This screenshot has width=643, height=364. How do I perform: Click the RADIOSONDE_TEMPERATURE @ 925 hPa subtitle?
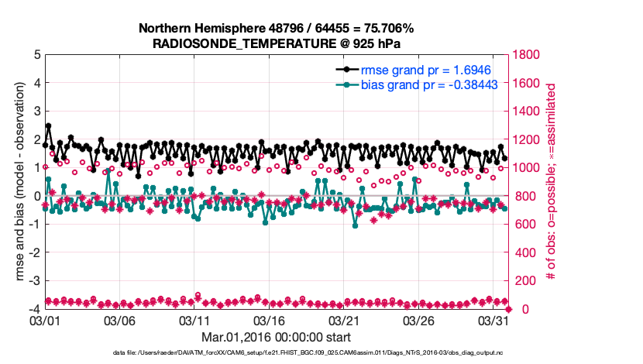pos(276,43)
